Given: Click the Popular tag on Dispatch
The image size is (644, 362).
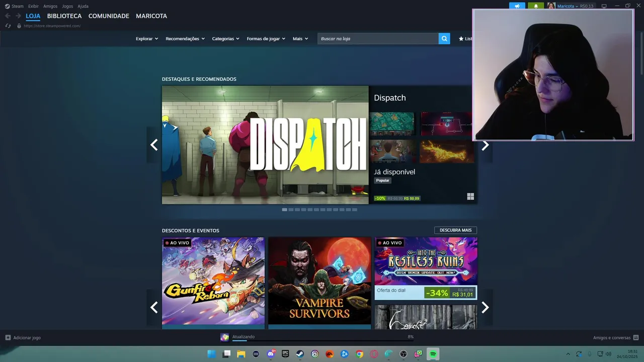Looking at the screenshot, I should [382, 180].
